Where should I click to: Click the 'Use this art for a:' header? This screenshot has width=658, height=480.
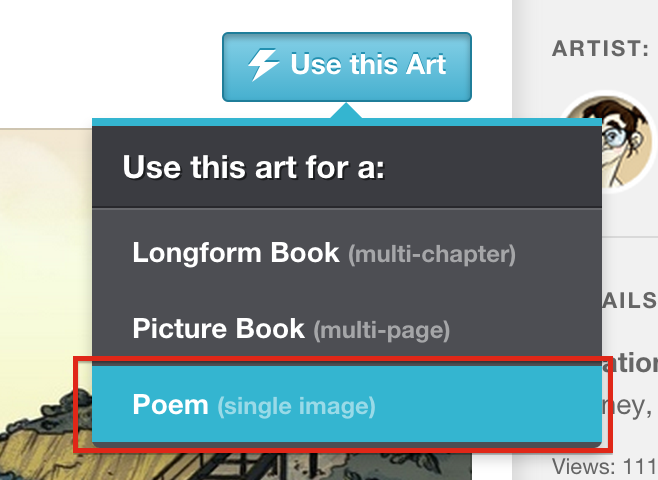pyautogui.click(x=253, y=167)
